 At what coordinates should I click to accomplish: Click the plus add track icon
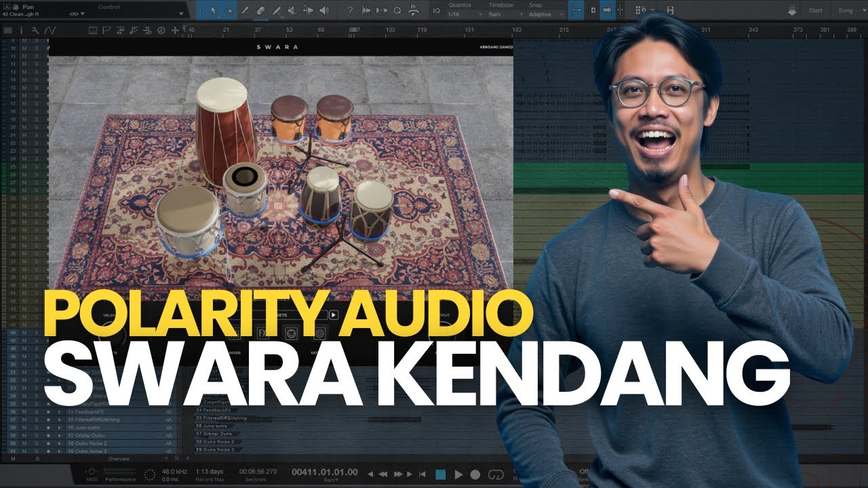[x=176, y=30]
